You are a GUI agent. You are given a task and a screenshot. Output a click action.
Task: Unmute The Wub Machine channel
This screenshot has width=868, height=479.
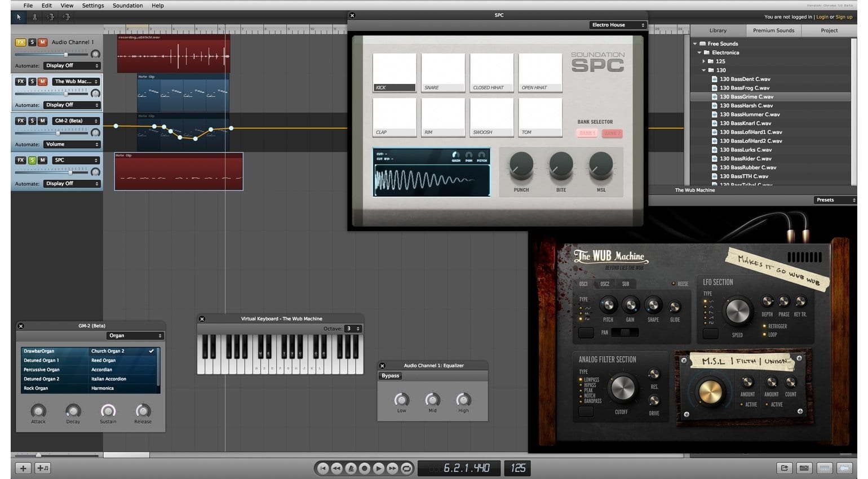click(43, 82)
